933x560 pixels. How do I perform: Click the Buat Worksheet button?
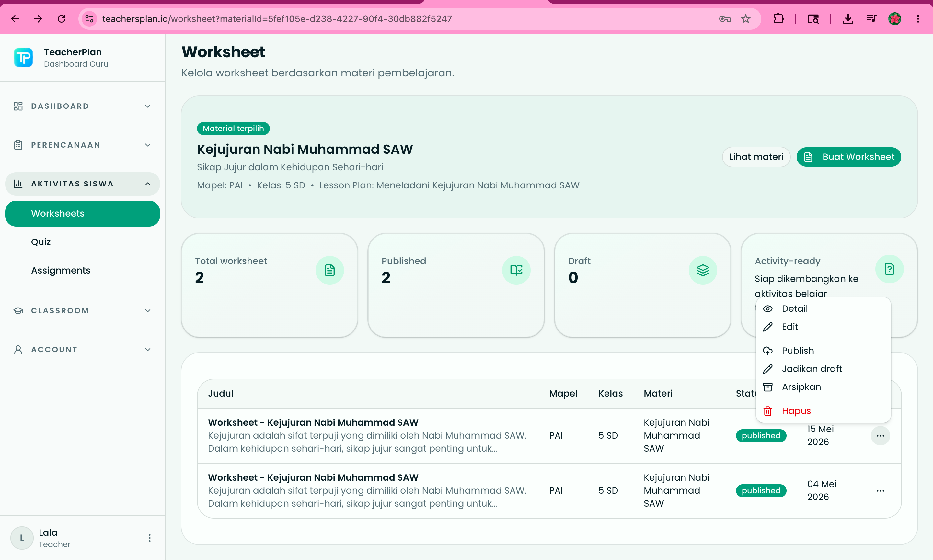(848, 157)
